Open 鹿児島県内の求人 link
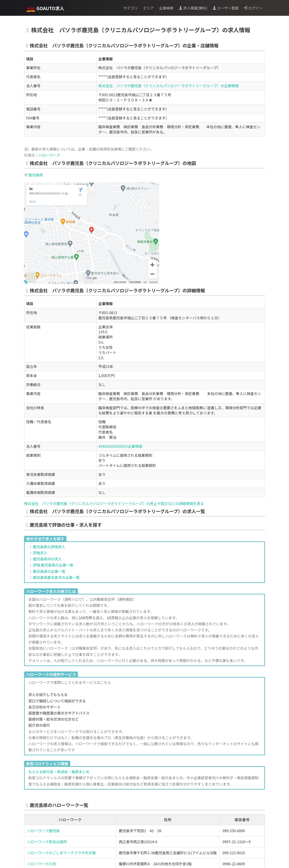The image size is (289, 868). pos(47,559)
